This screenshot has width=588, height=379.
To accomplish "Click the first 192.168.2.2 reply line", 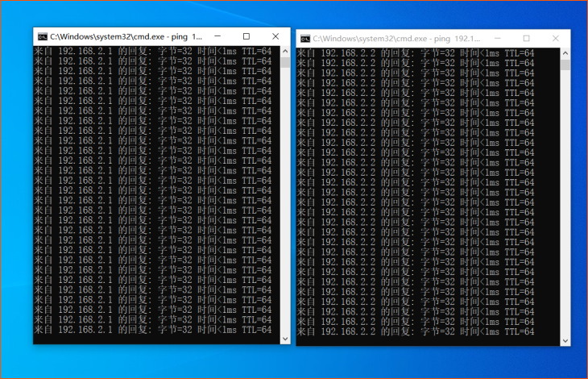I will click(416, 53).
